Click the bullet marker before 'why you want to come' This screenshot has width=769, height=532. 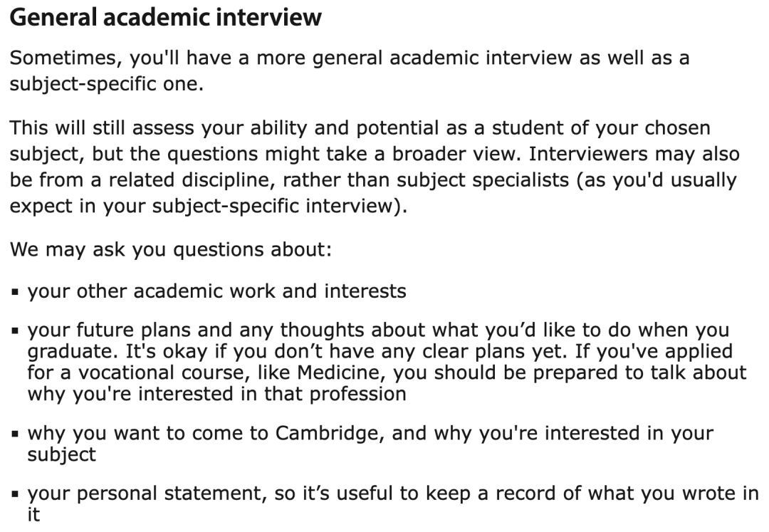[x=15, y=434]
